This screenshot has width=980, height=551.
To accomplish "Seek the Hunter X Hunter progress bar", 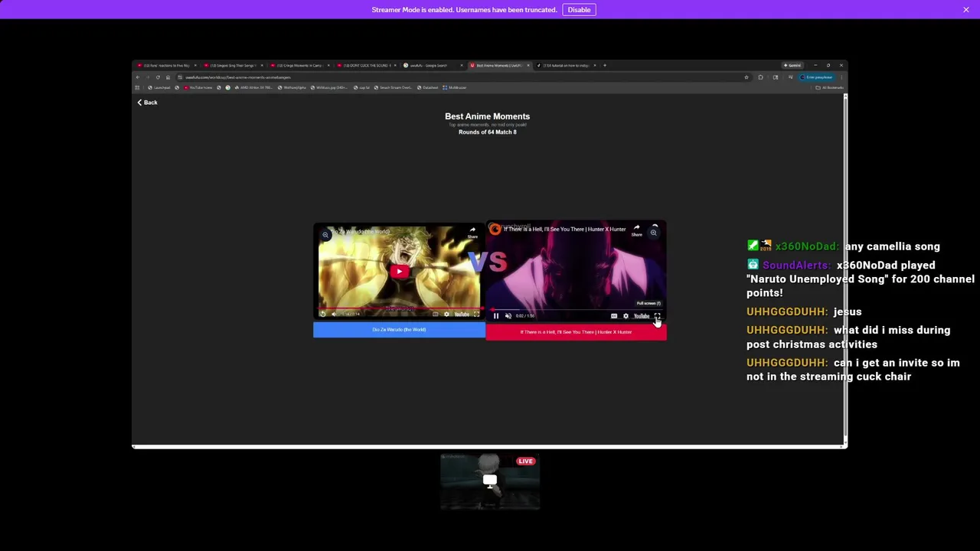I will pyautogui.click(x=576, y=310).
